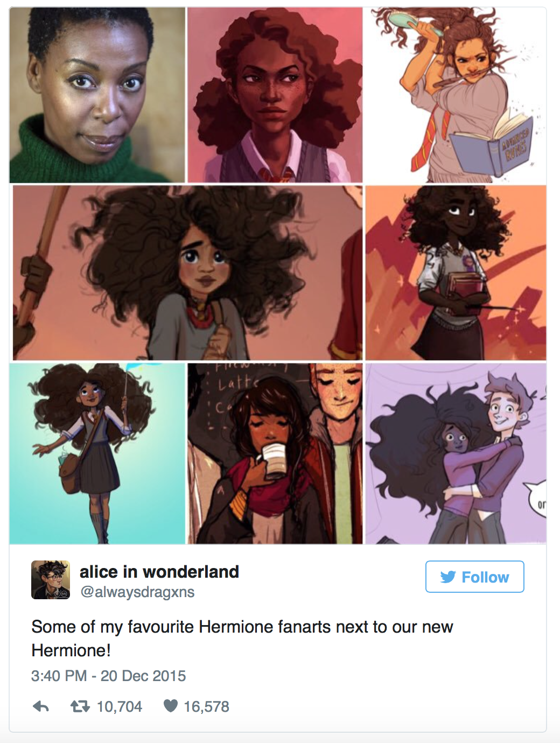Image resolution: width=560 pixels, height=743 pixels.
Task: View the 16,578 likes count
Action: (x=207, y=706)
